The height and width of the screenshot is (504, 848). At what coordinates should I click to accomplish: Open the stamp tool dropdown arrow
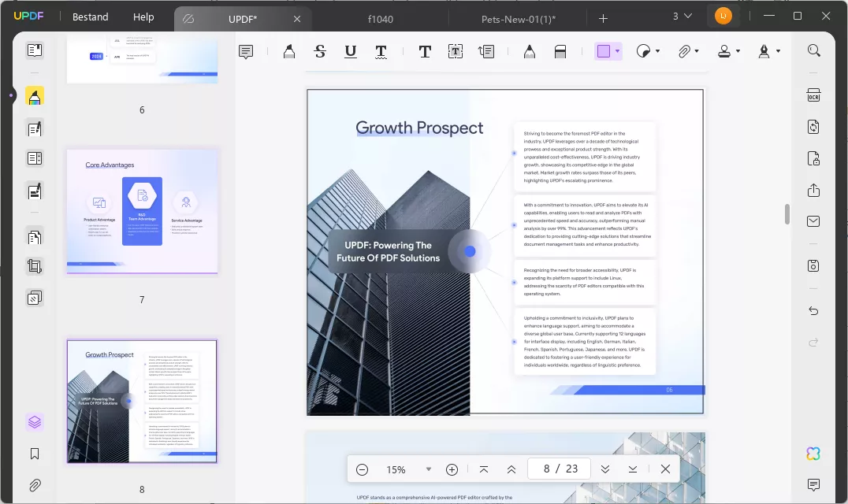pyautogui.click(x=738, y=52)
